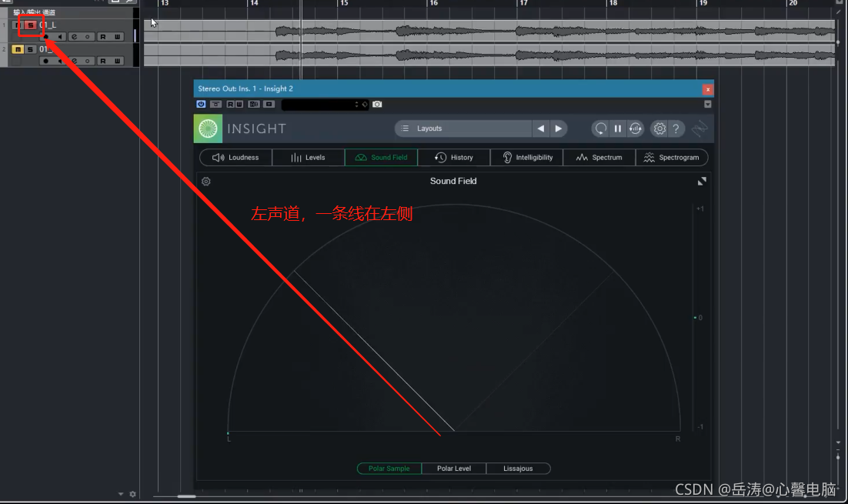848x504 pixels.
Task: Select the Polar Sample mode
Action: 389,469
